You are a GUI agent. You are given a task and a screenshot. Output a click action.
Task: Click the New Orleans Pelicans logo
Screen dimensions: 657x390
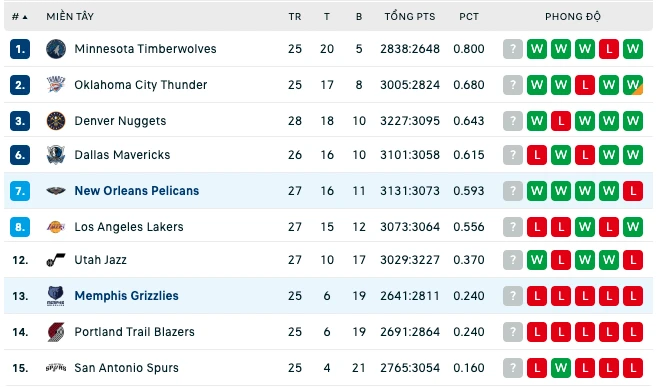(56, 191)
